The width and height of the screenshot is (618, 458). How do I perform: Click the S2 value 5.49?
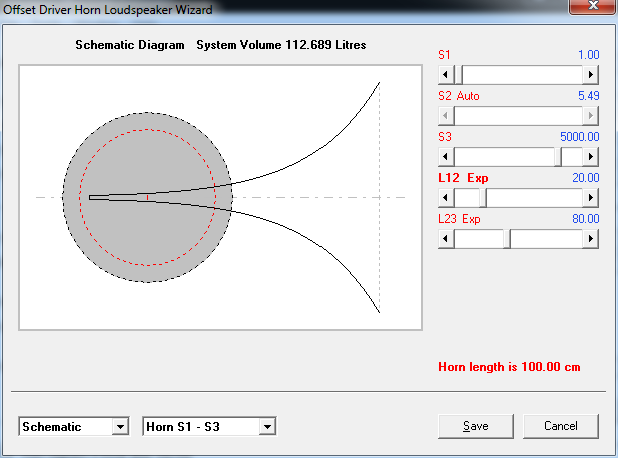coord(588,96)
